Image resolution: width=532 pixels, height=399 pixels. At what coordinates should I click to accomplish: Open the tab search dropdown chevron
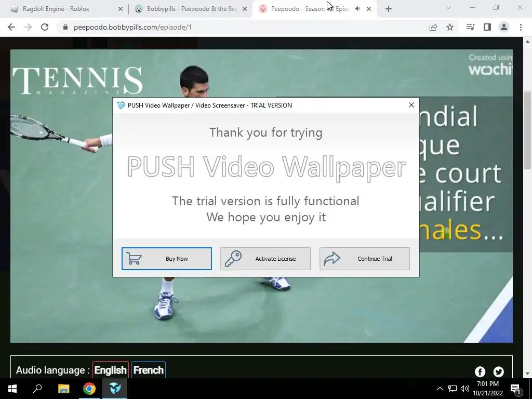point(448,7)
